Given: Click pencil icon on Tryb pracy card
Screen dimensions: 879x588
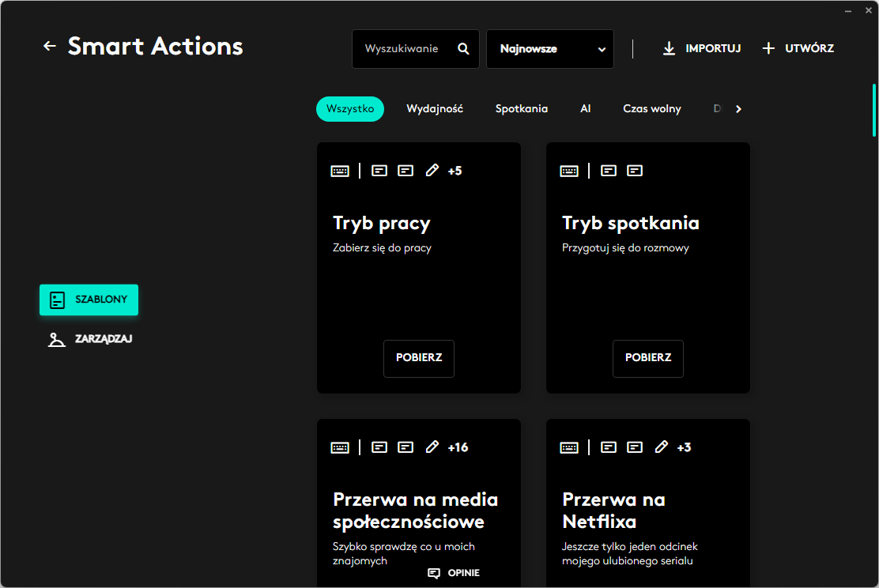Looking at the screenshot, I should pyautogui.click(x=432, y=171).
